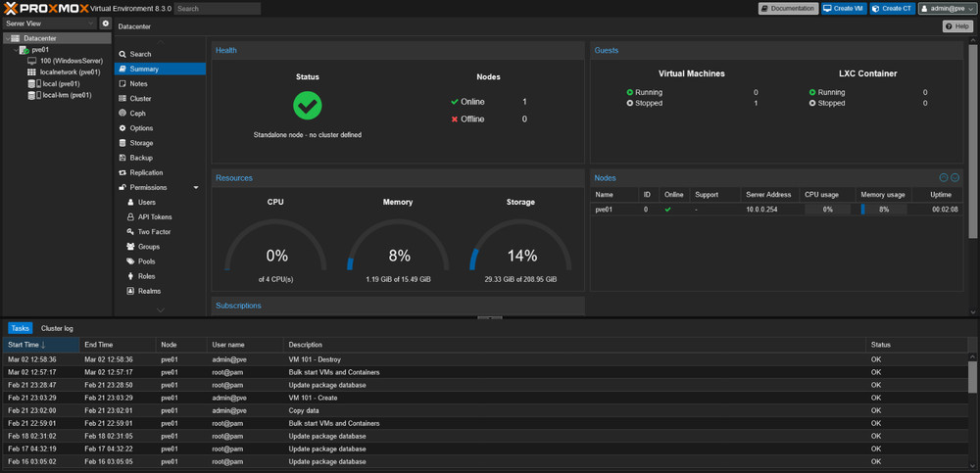This screenshot has width=980, height=473.
Task: Switch to the Cluster log tab
Action: pyautogui.click(x=58, y=328)
